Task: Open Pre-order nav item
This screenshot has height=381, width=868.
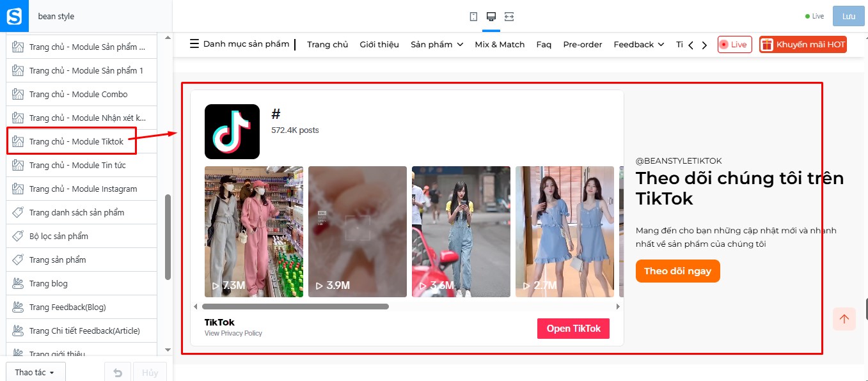Action: [x=583, y=45]
